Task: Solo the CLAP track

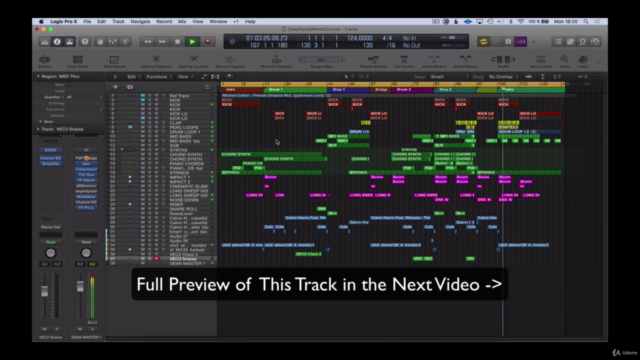Action: (x=149, y=122)
